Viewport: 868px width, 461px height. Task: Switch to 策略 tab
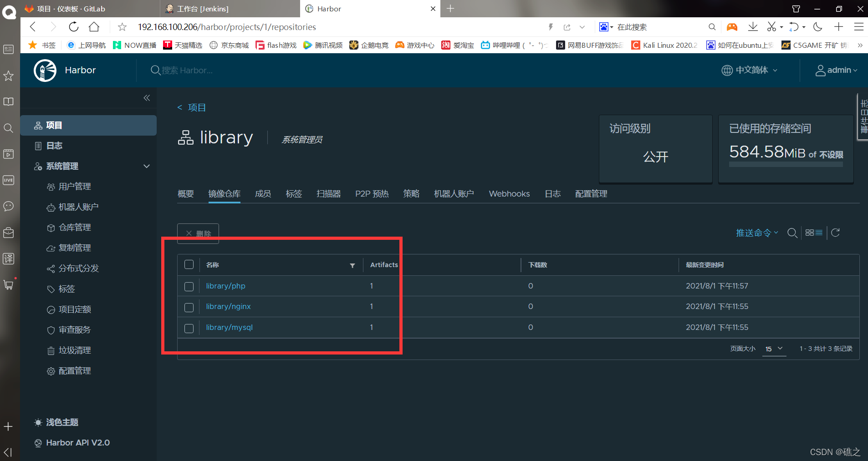(411, 194)
